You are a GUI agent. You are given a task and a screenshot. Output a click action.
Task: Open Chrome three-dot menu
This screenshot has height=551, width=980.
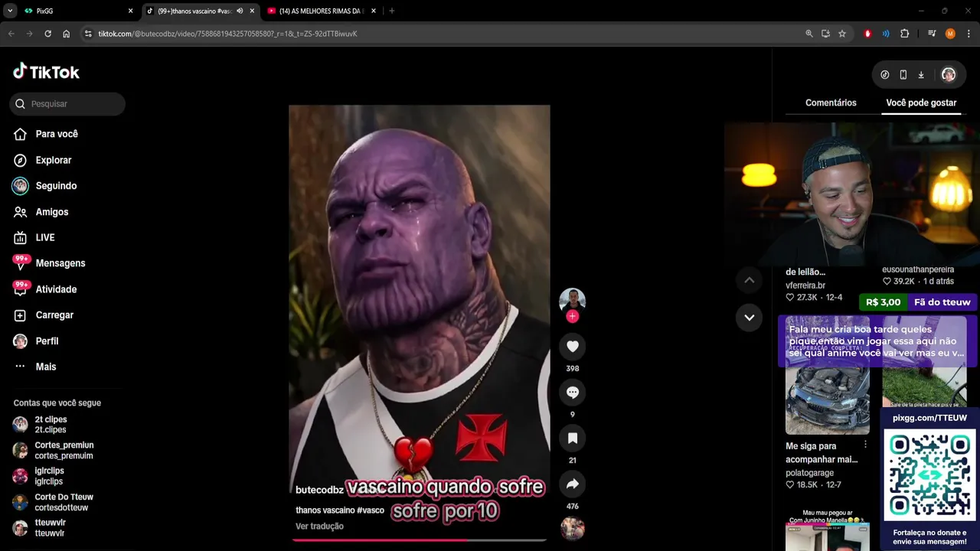969,34
